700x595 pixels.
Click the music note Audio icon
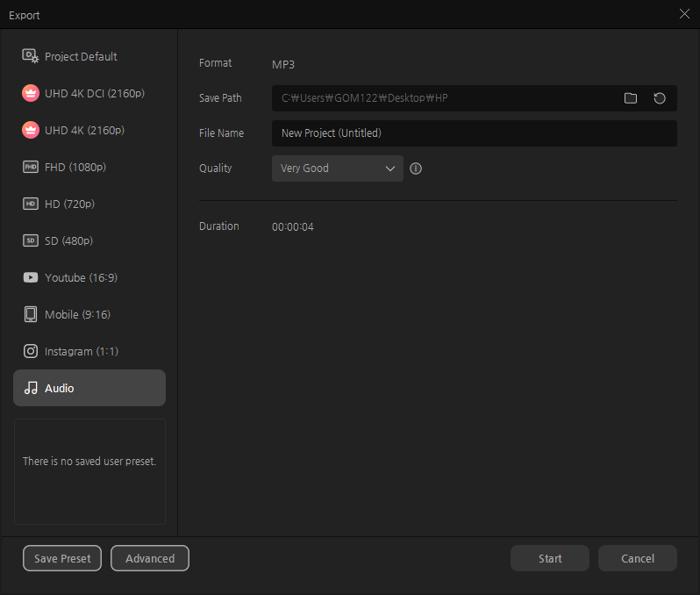tap(31, 388)
